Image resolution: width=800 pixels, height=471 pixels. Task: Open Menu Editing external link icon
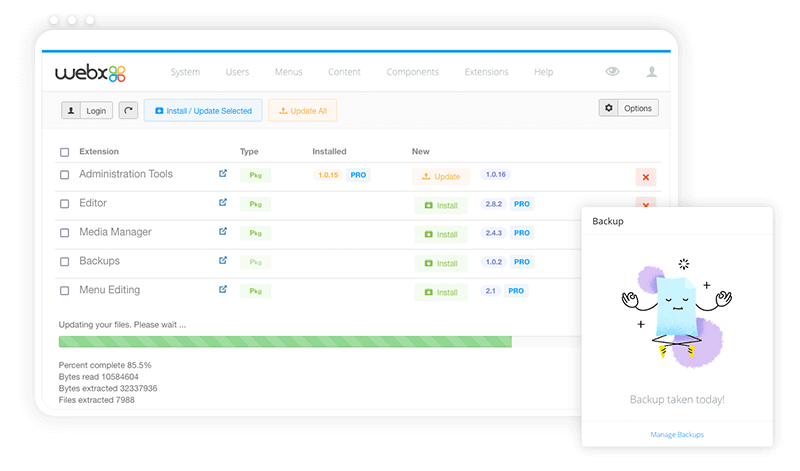(x=223, y=290)
